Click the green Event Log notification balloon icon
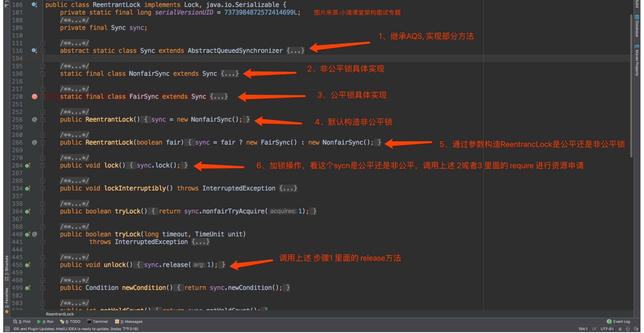 click(609, 321)
